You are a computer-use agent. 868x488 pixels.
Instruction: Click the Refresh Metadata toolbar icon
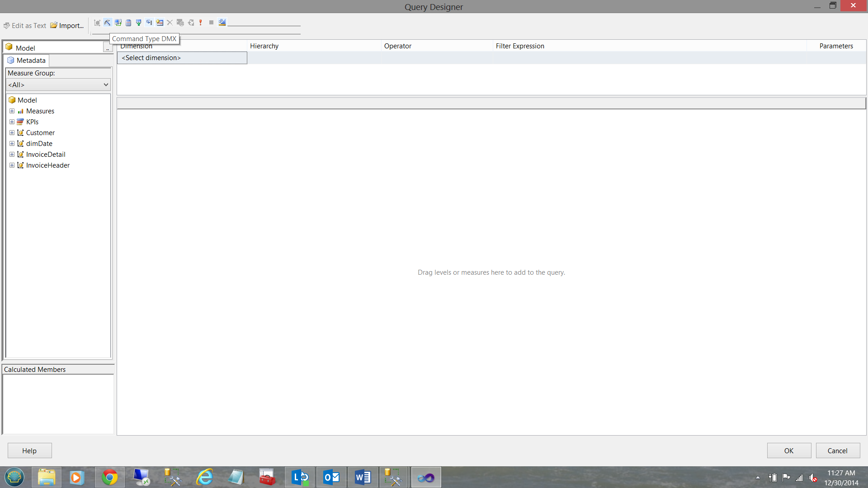point(118,23)
